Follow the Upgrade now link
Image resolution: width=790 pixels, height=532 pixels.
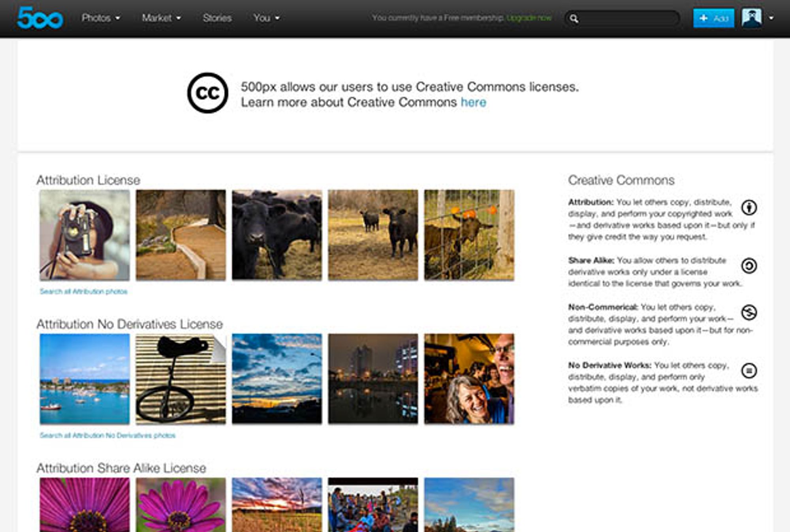529,18
